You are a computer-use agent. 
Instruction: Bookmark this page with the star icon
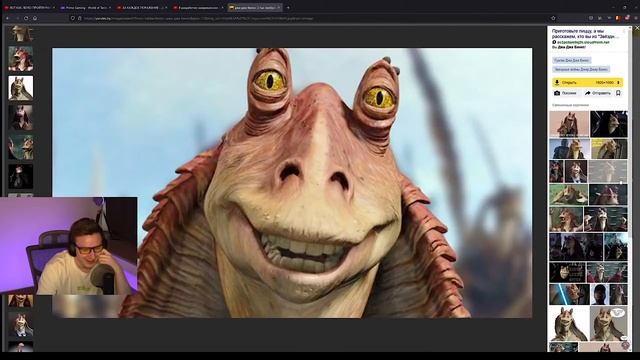point(553,18)
